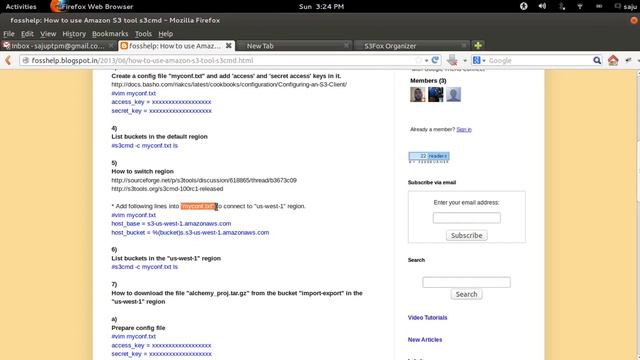Close the Inbox Gmail tab
Viewport: 640px width, 360px height.
(x=111, y=46)
